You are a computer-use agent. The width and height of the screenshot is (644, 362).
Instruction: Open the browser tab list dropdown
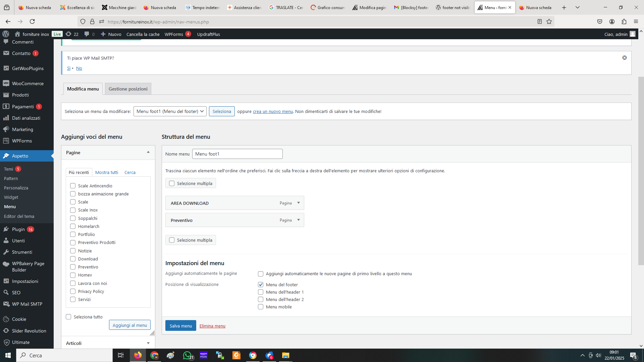(x=578, y=7)
